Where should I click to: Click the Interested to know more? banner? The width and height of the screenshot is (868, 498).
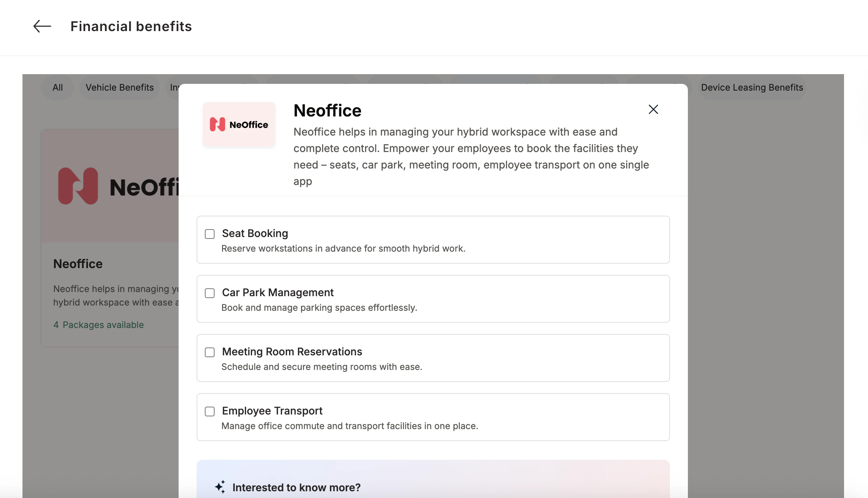coord(433,479)
